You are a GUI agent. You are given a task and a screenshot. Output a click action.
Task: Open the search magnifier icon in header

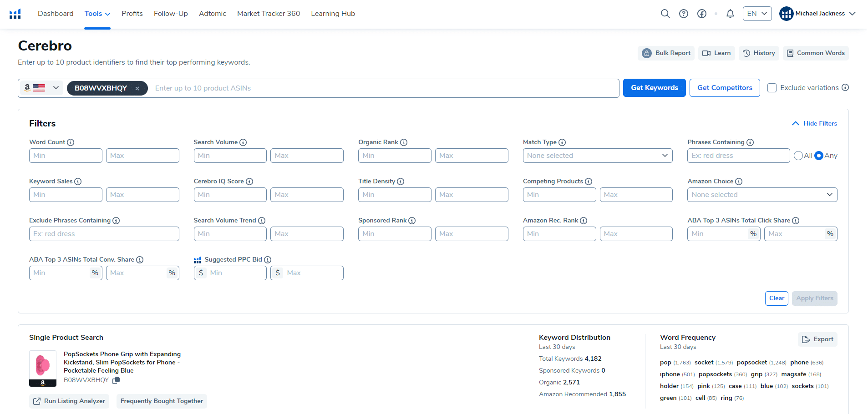pyautogui.click(x=665, y=14)
